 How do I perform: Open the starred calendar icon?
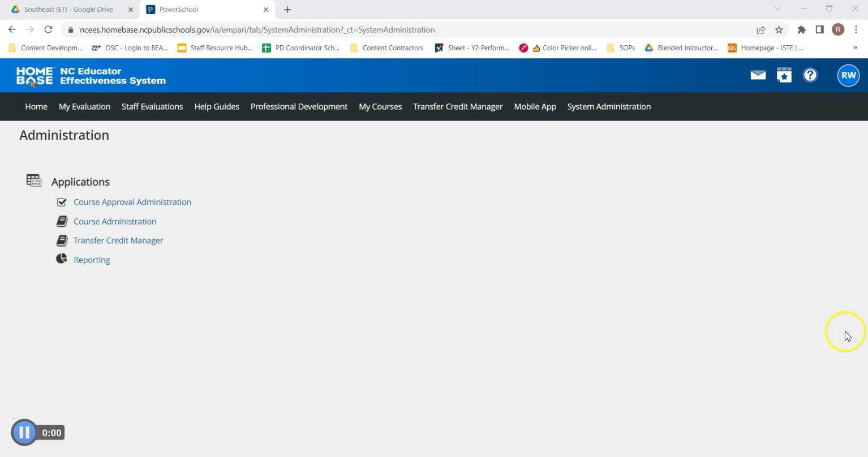(x=784, y=75)
